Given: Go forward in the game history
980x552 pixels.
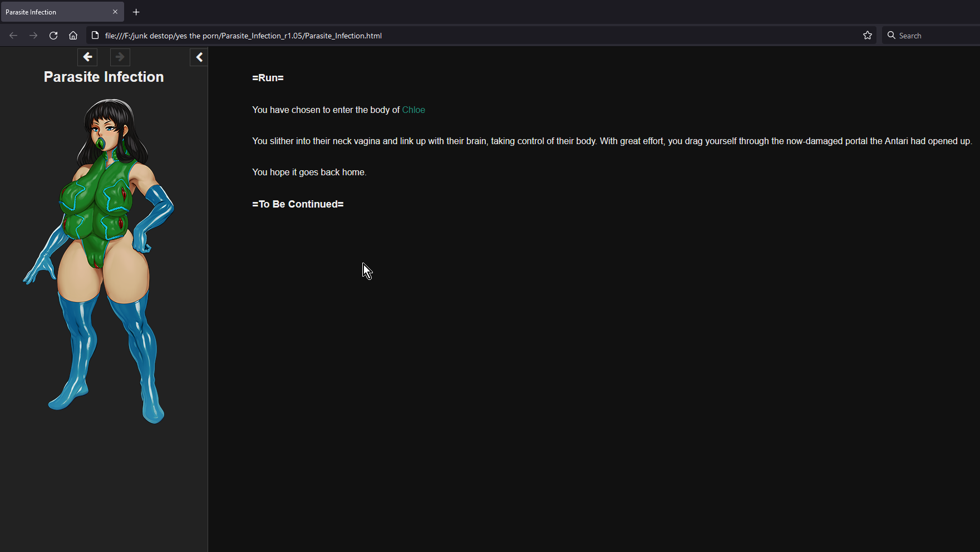Looking at the screenshot, I should click(120, 57).
